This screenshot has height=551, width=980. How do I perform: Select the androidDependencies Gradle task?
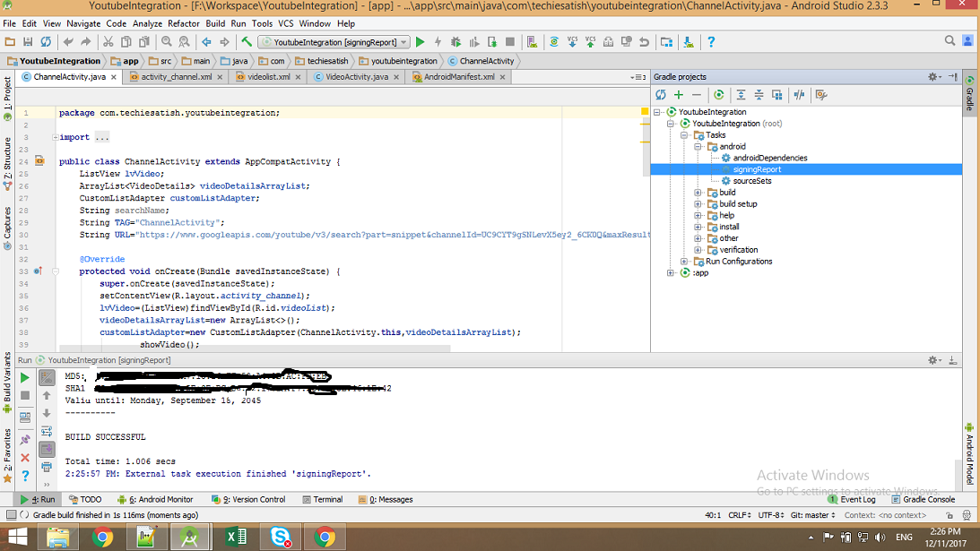pyautogui.click(x=769, y=158)
